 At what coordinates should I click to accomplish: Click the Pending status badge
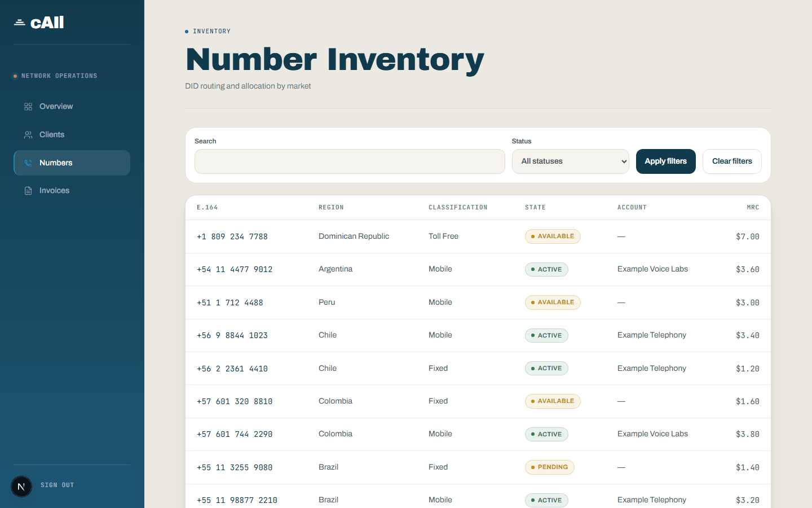[x=550, y=467]
